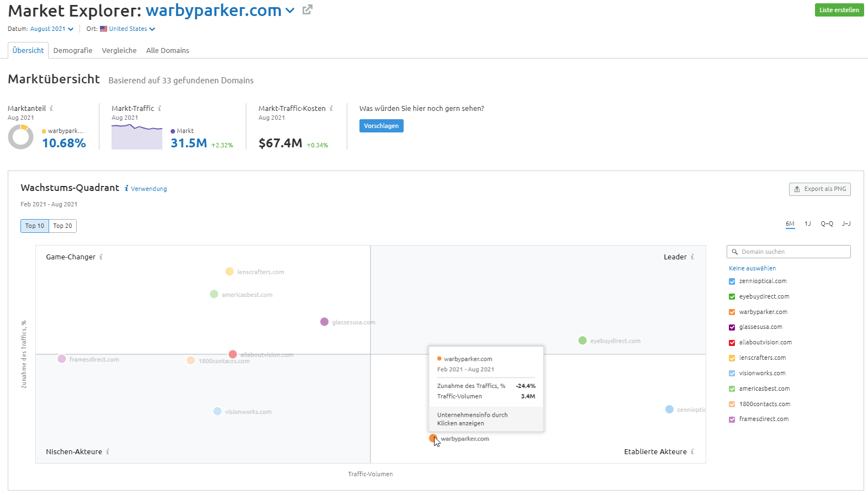This screenshot has height=495, width=868.
Task: Select the Q-Q comparison range
Action: (x=827, y=224)
